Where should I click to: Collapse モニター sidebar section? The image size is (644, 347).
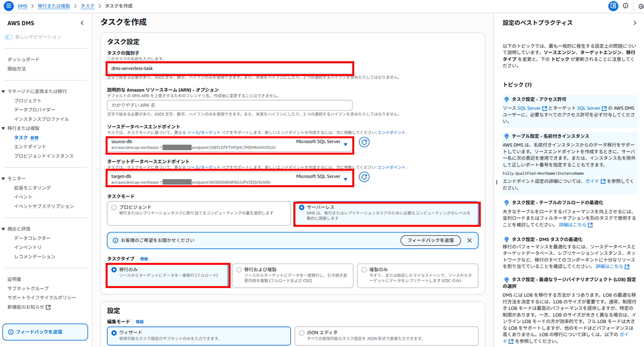(x=4, y=178)
